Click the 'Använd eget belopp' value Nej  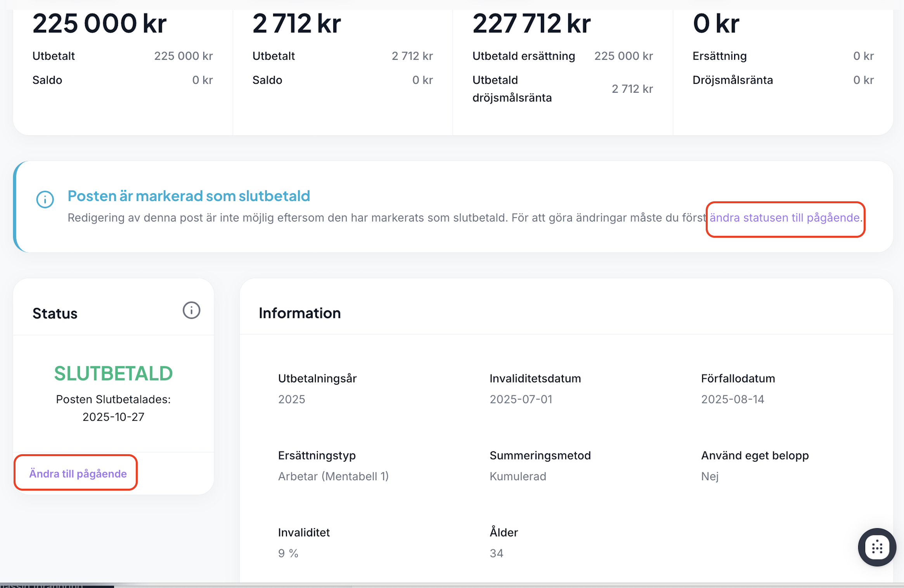click(x=710, y=476)
